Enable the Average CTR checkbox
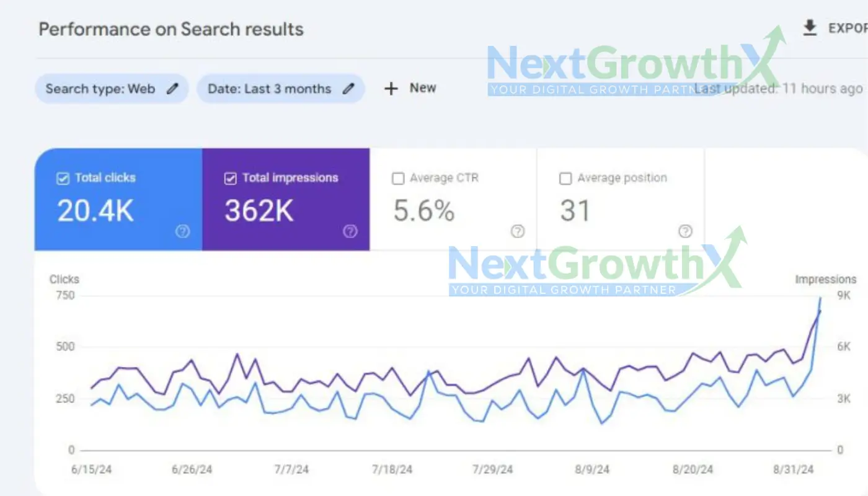This screenshot has width=868, height=496. coord(398,179)
